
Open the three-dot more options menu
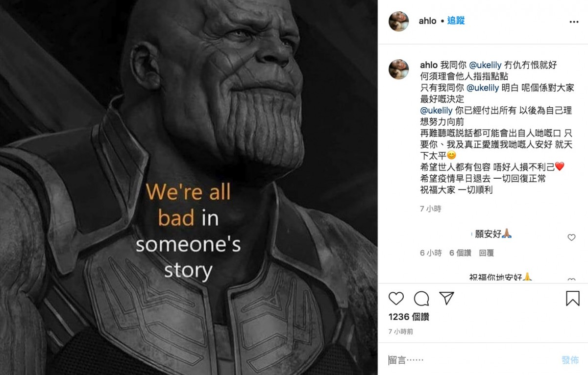tap(574, 22)
